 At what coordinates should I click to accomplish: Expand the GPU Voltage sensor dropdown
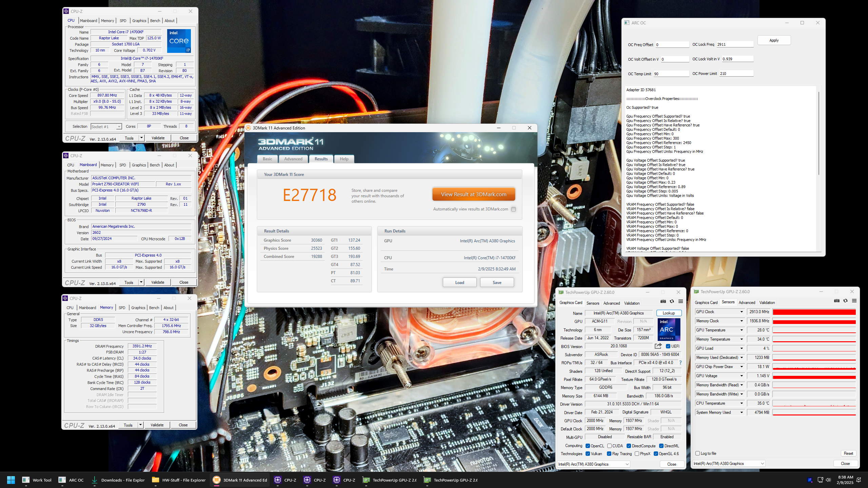(742, 376)
